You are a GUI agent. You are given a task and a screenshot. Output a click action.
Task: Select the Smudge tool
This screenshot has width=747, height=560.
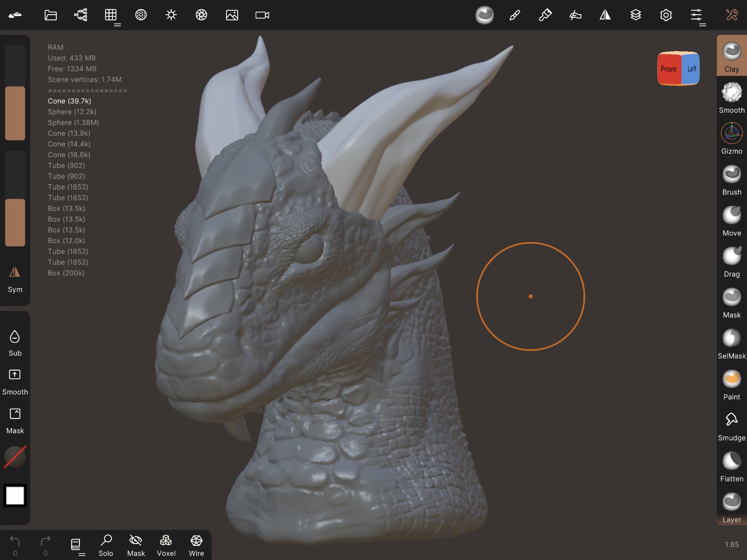point(732,426)
